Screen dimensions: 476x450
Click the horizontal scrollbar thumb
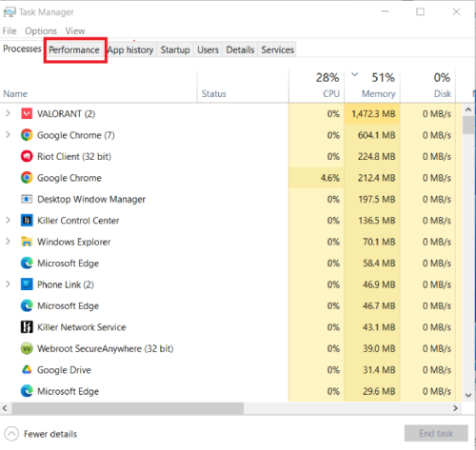point(128,408)
